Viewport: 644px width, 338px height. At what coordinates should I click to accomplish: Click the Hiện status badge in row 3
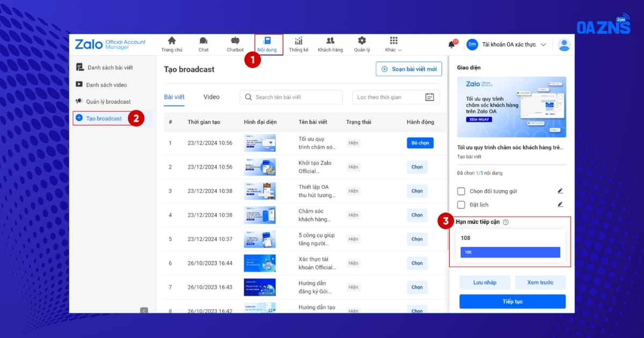(353, 191)
